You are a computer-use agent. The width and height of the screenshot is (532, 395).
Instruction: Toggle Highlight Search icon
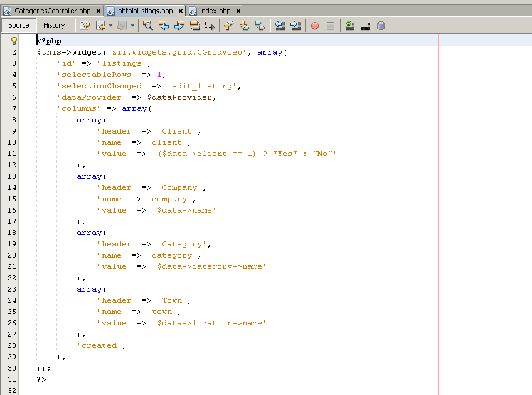coord(194,26)
